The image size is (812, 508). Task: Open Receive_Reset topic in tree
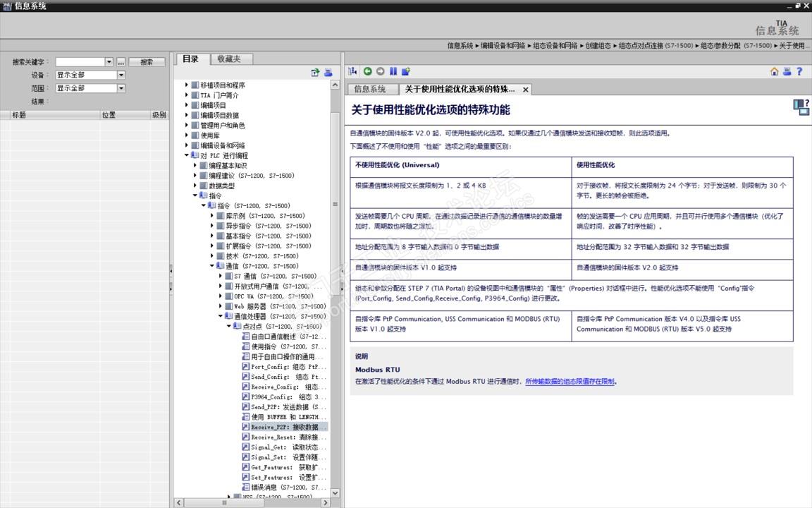pyautogui.click(x=285, y=437)
